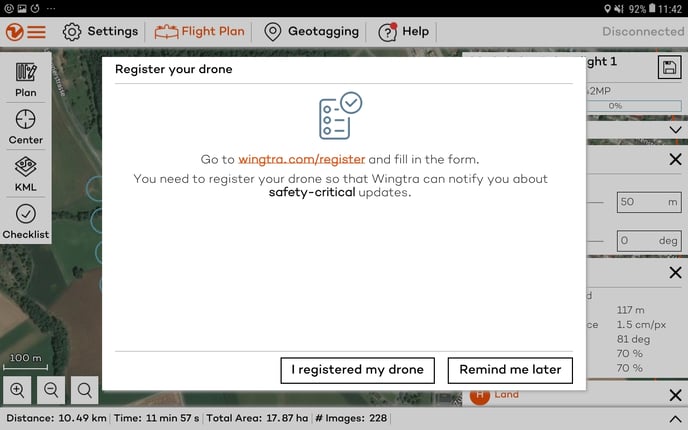Click the 0% progress bar

[634, 106]
